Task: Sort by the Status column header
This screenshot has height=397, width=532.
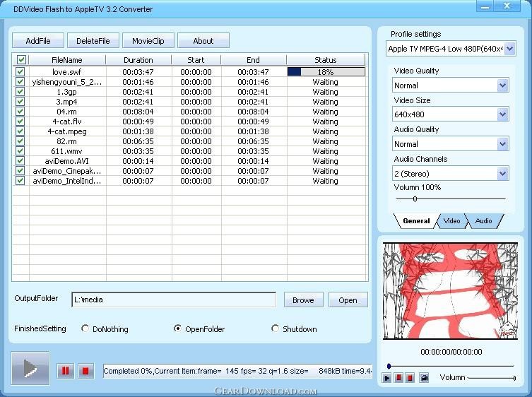Action: (x=326, y=60)
